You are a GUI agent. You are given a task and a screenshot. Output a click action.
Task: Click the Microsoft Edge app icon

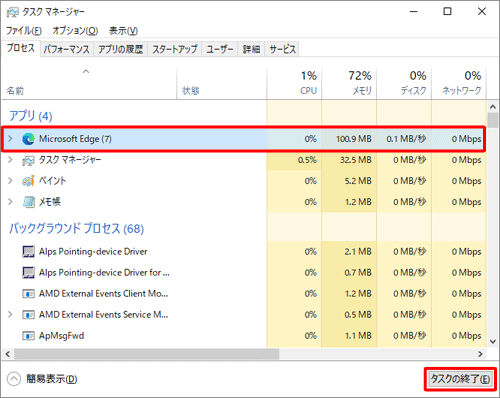point(28,139)
